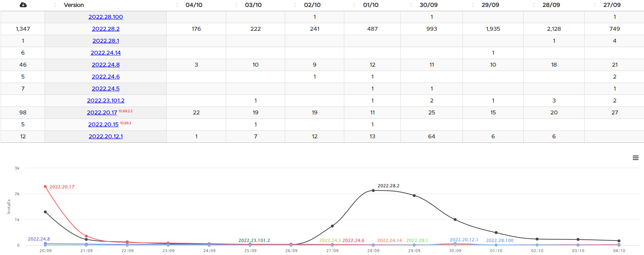This screenshot has width=644, height=255.
Task: Click the 222 cell for 03/10
Action: pos(255,29)
